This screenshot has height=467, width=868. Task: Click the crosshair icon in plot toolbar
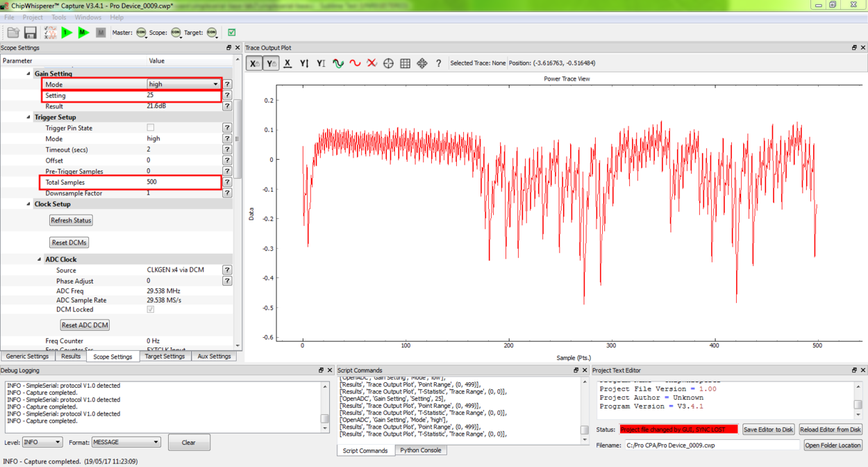[388, 63]
